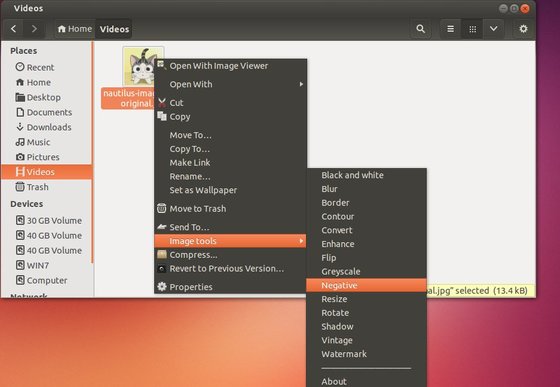Switch to grid view icon
The width and height of the screenshot is (560, 387).
point(472,29)
